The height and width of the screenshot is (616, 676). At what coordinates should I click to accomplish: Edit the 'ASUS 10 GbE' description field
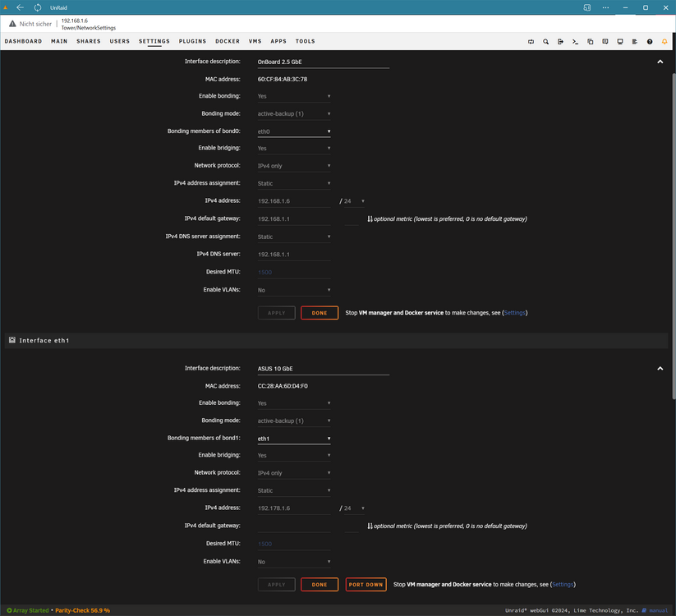pos(324,369)
